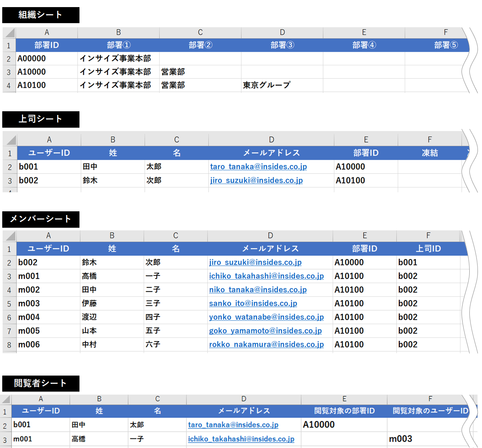
Task: Select cell m003 in メンバーシート column A
Action: pos(48,304)
